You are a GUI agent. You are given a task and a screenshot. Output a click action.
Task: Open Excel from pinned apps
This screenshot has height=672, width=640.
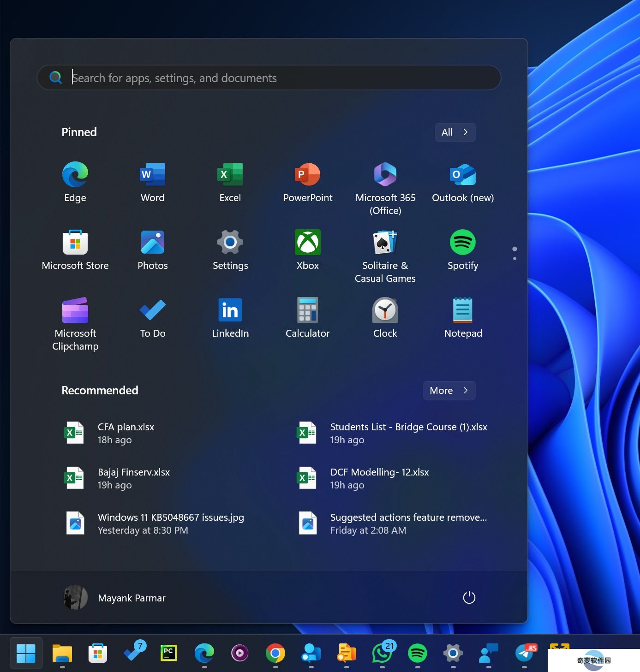(x=230, y=182)
